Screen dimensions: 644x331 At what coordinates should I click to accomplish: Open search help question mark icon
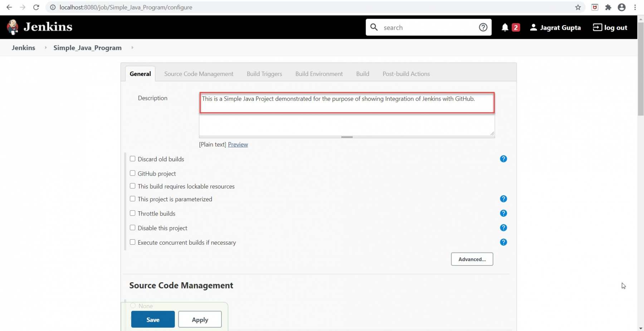(x=483, y=27)
